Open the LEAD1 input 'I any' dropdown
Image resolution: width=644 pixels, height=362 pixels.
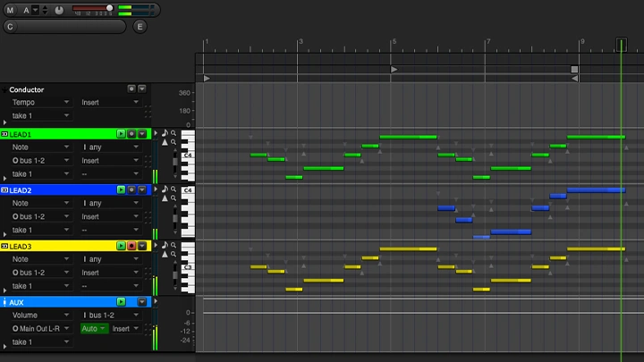point(110,147)
